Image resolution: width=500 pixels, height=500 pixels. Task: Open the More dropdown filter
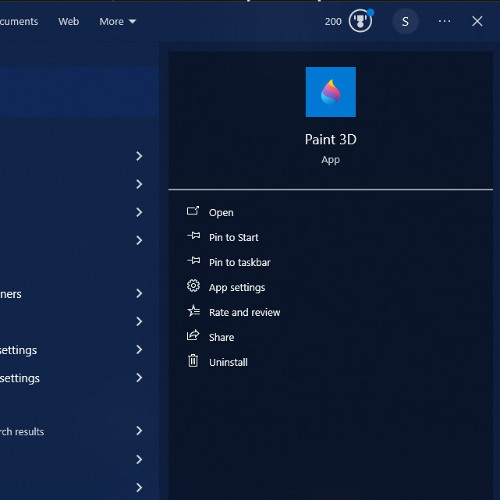[x=117, y=21]
